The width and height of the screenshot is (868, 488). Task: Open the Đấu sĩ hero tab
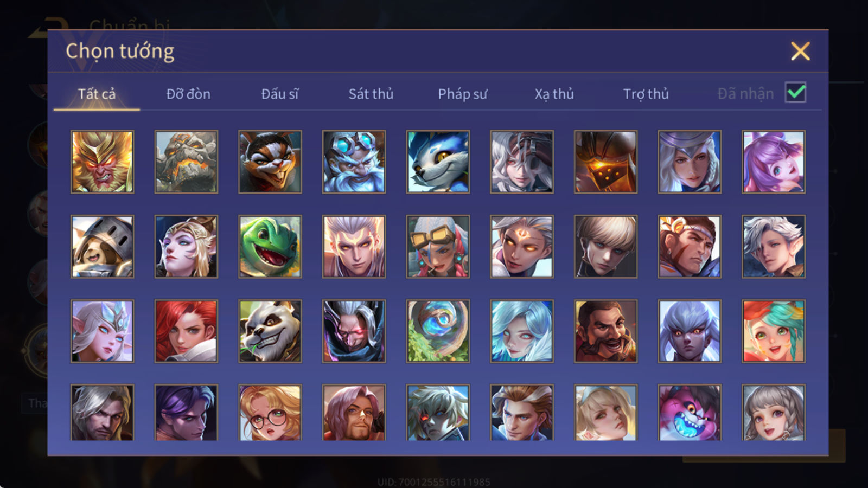point(280,94)
